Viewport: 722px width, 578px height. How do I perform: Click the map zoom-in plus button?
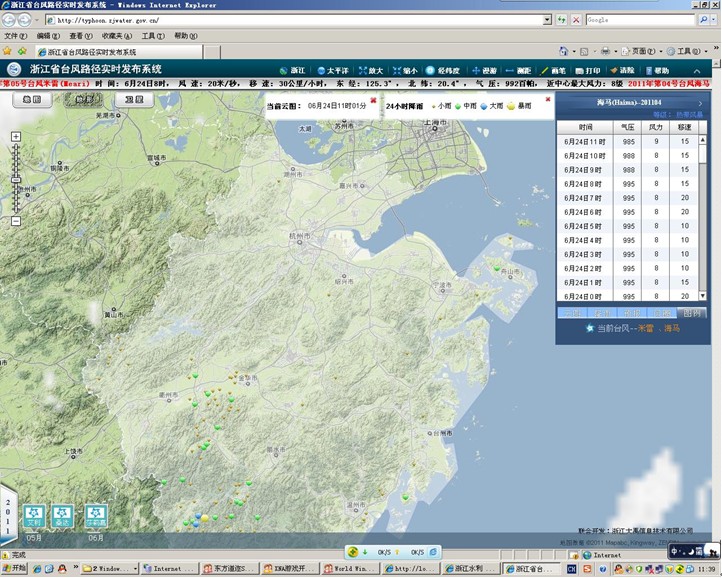16,137
